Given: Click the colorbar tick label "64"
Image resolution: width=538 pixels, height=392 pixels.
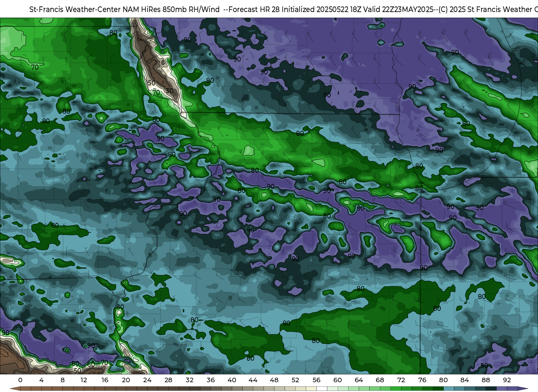Looking at the screenshot, I should point(359,380).
